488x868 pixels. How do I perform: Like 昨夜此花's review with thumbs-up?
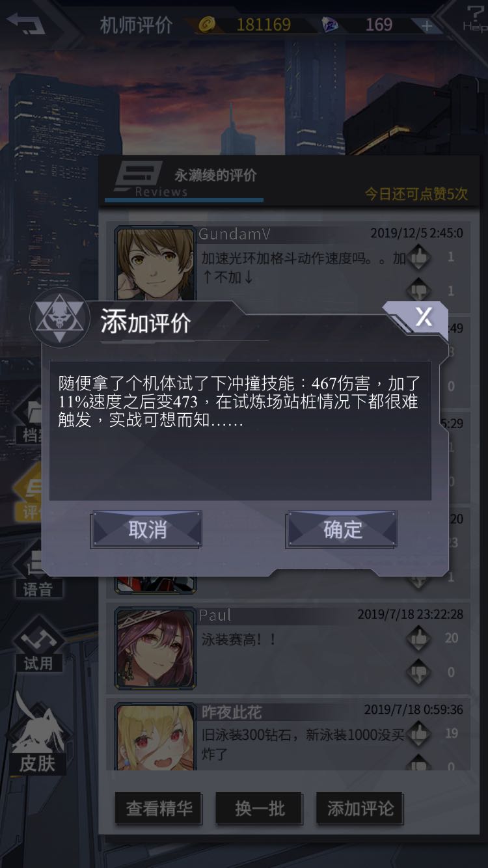click(418, 734)
